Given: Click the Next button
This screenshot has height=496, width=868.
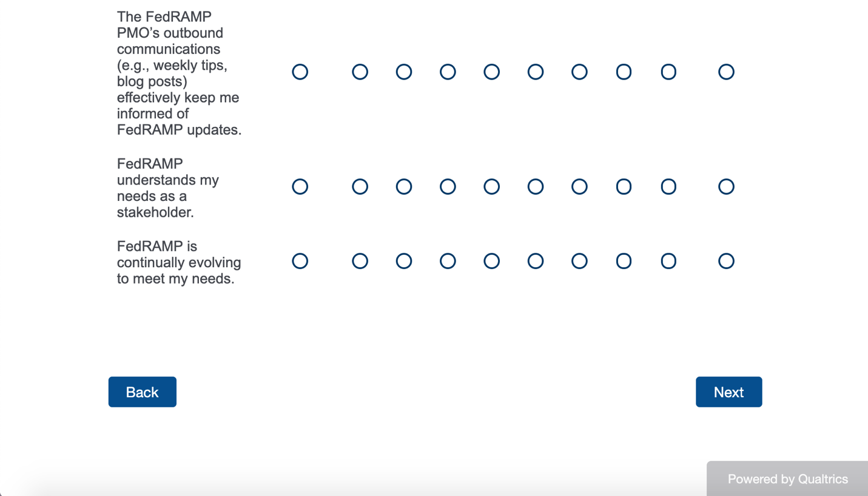Looking at the screenshot, I should [728, 392].
